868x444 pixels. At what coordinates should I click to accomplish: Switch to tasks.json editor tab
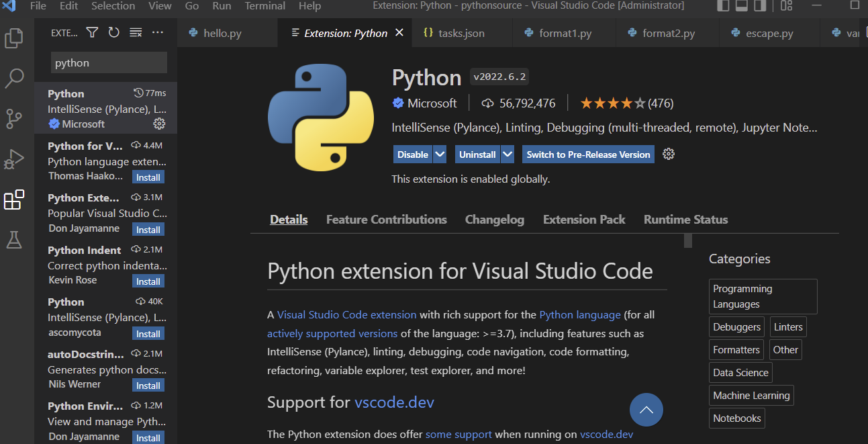pyautogui.click(x=461, y=33)
